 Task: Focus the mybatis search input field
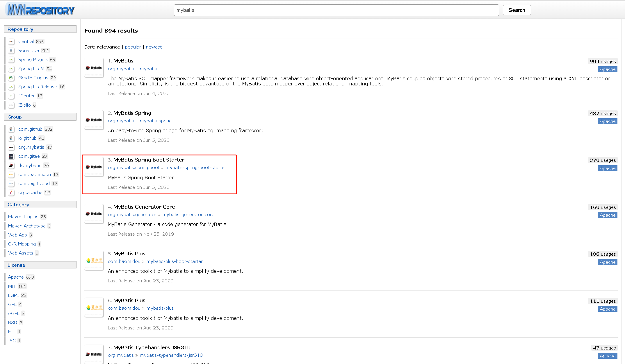336,10
